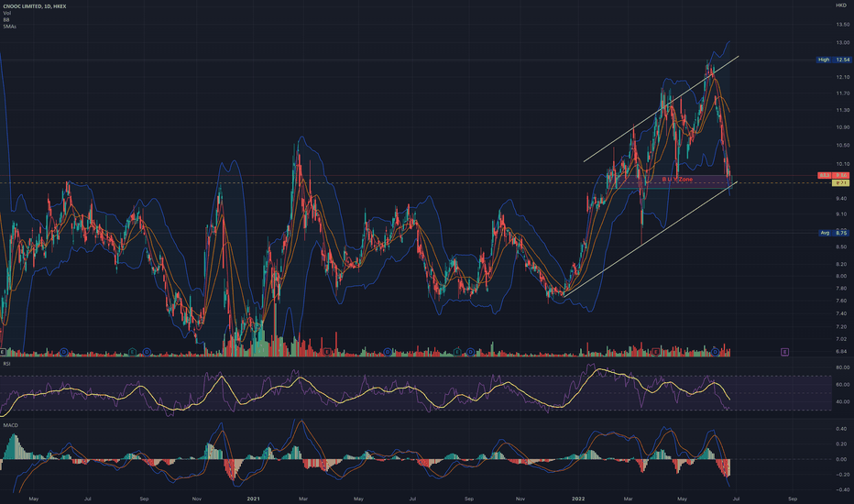
Task: Click the -0.40 MACD scale label
Action: click(x=842, y=489)
